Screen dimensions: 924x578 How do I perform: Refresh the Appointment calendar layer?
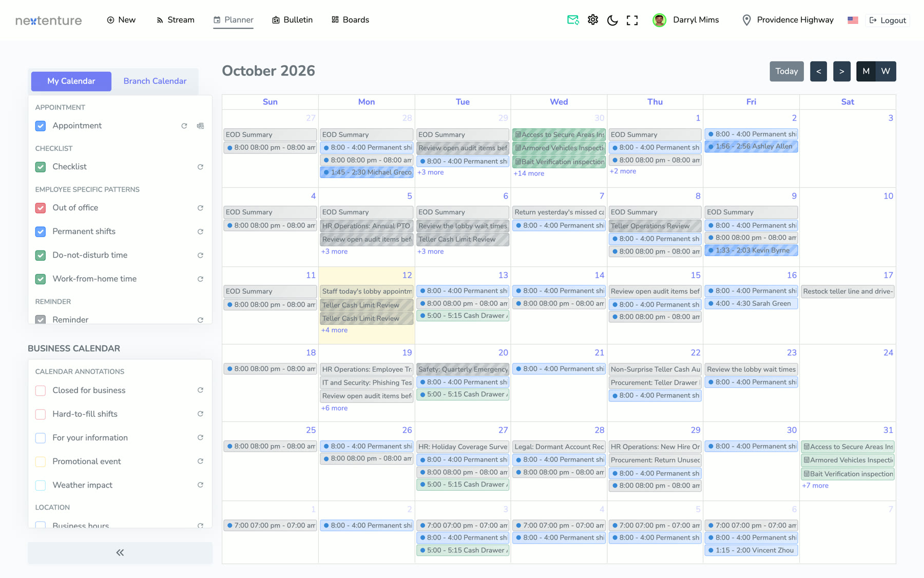184,126
